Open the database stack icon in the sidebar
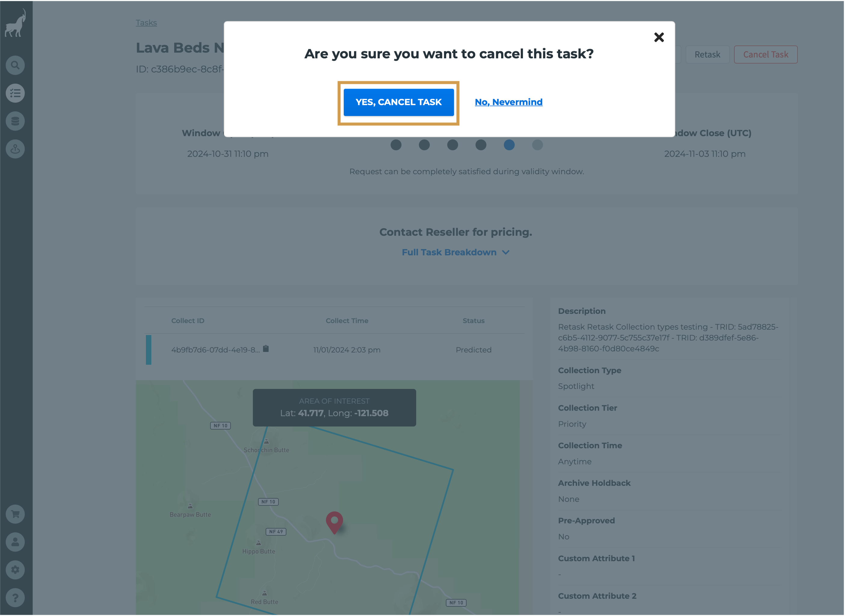The width and height of the screenshot is (845, 616). tap(15, 121)
